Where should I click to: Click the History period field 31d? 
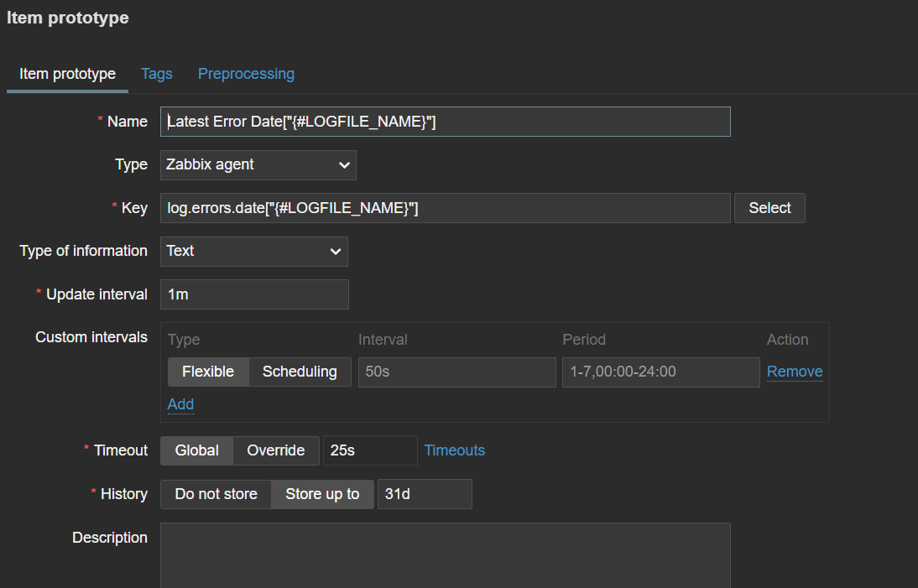pyautogui.click(x=425, y=494)
